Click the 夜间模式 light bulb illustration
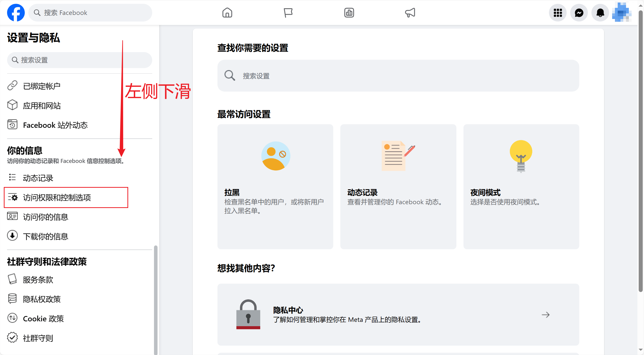Viewport: 644px width, 355px height. point(521,156)
